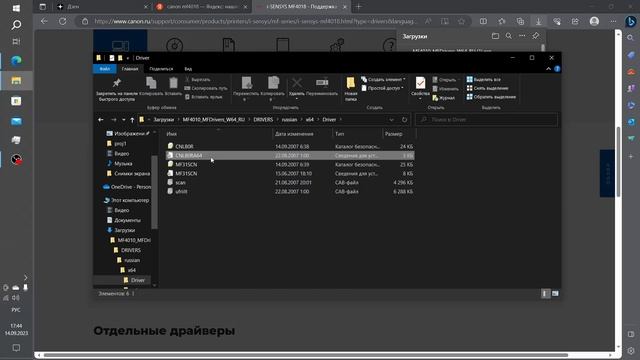The width and height of the screenshot is (640, 360).
Task: Switch to details view icon in status bar
Action: click(545, 293)
